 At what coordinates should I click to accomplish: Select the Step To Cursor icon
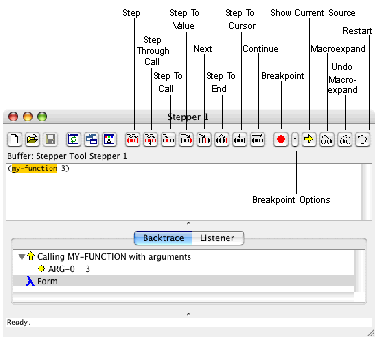[239, 139]
